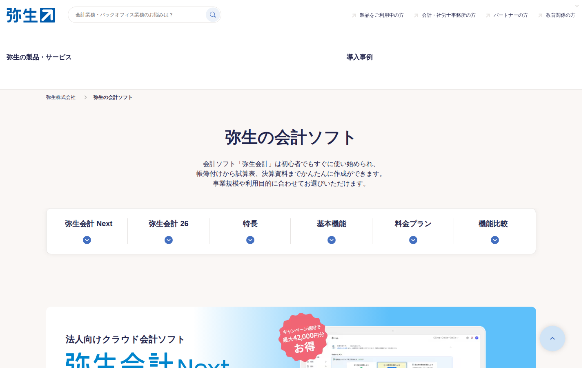Click the Yayoi (弥生) logo
The width and height of the screenshot is (588, 368).
click(31, 15)
